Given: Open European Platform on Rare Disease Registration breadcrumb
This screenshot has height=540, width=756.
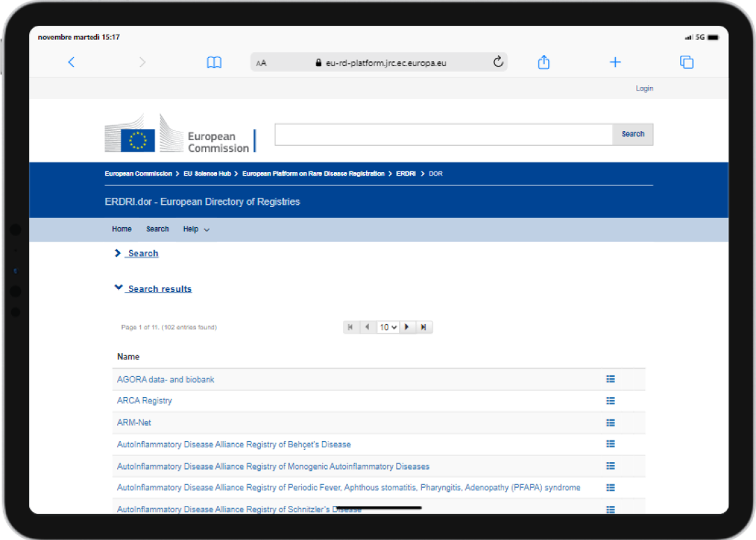Looking at the screenshot, I should coord(313,173).
